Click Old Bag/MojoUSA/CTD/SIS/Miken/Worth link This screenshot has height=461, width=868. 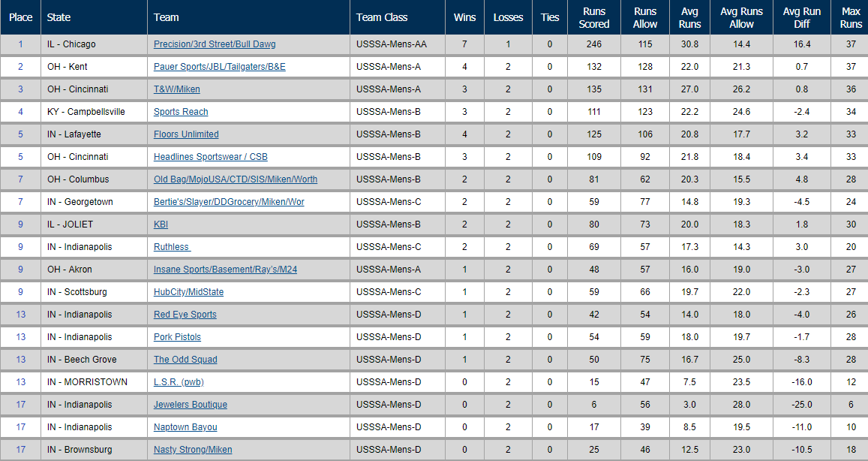(x=236, y=179)
